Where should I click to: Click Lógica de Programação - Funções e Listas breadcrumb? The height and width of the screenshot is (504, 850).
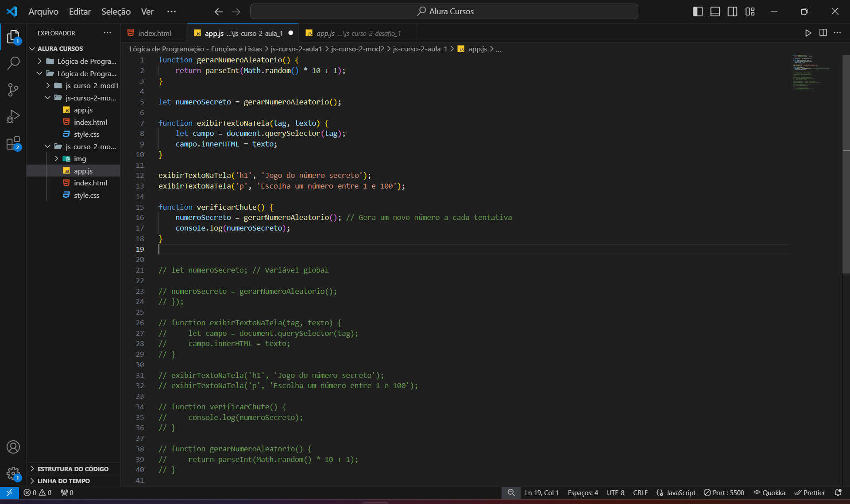point(196,49)
